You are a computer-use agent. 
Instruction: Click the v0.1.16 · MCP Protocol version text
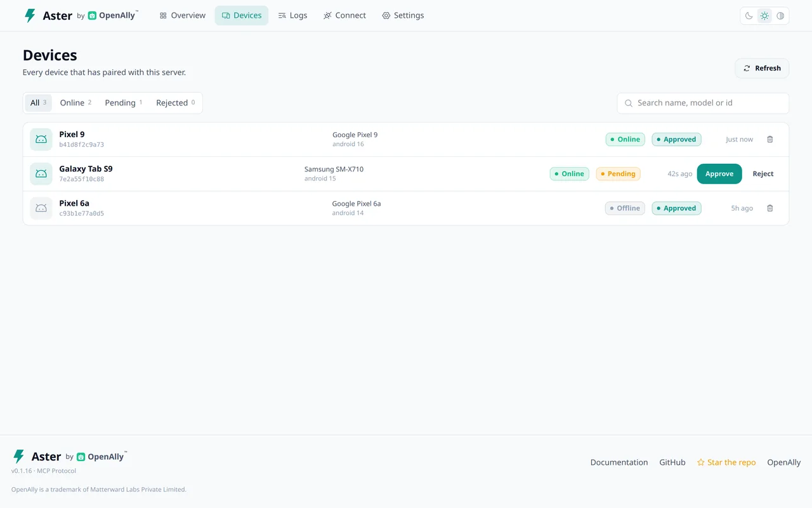click(x=44, y=471)
